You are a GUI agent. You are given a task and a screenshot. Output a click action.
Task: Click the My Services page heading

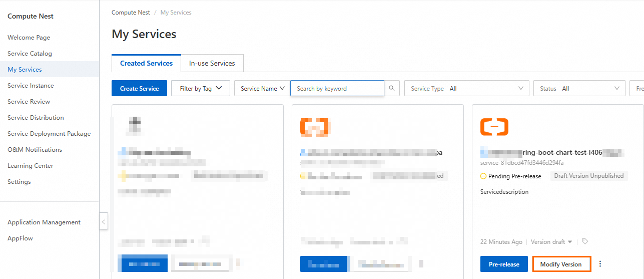click(144, 34)
